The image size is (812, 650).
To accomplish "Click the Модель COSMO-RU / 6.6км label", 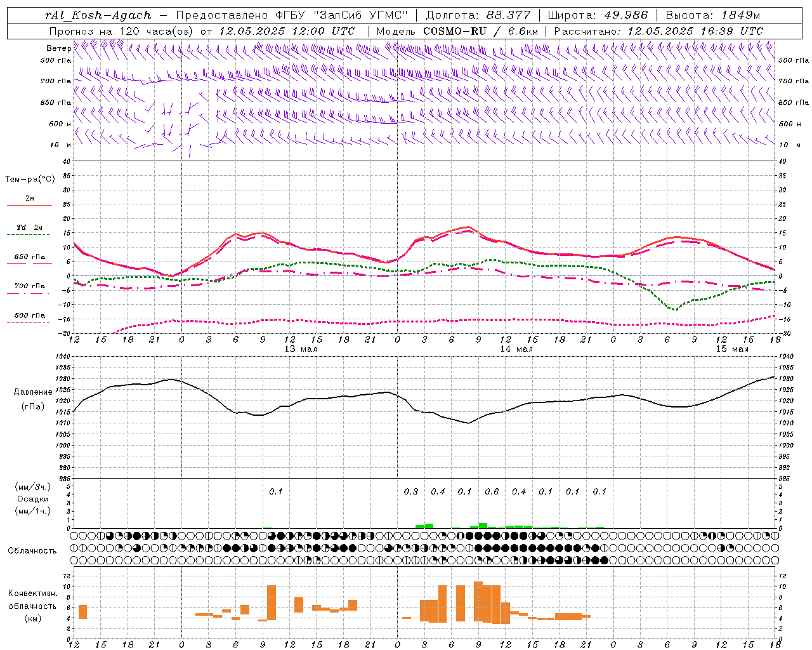I will coord(457,31).
